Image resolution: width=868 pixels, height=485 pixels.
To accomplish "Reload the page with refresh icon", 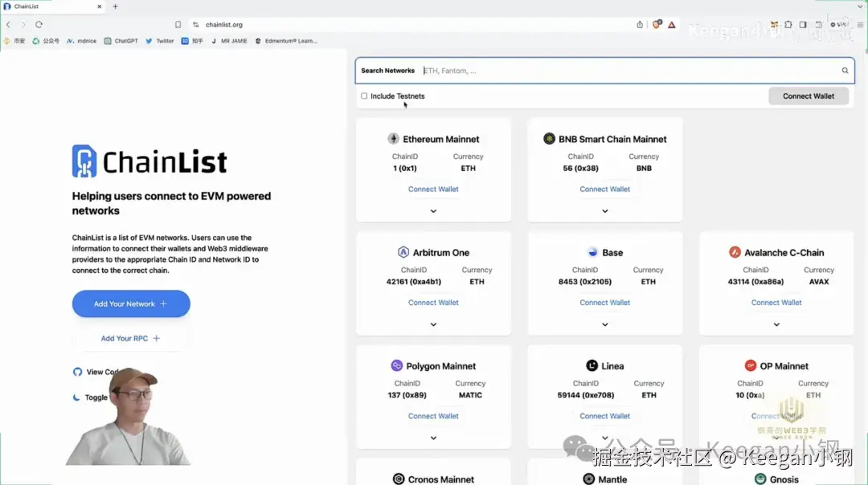I will (x=39, y=24).
